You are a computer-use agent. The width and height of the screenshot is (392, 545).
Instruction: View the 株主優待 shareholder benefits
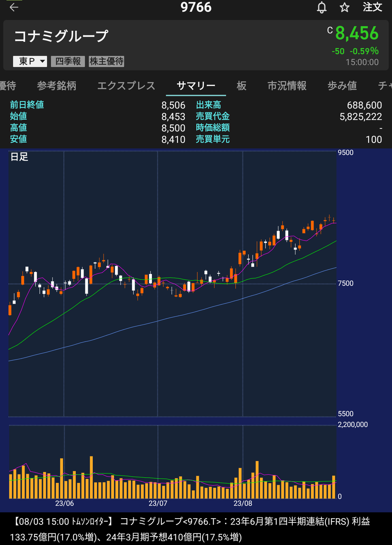pos(106,61)
